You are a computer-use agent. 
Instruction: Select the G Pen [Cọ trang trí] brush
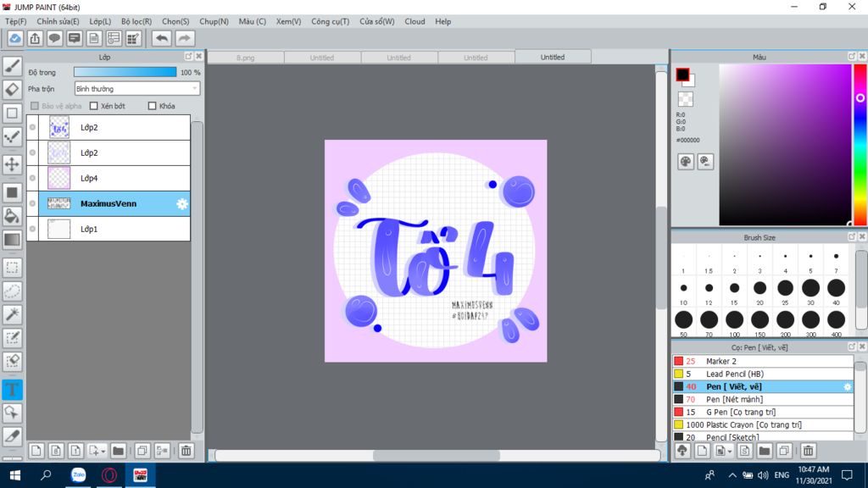[x=763, y=413]
